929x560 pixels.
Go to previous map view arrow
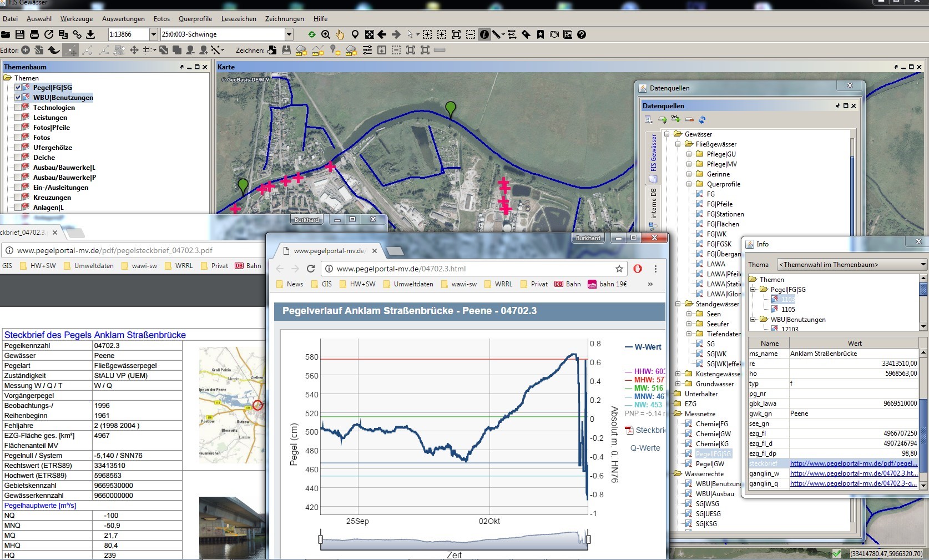click(382, 34)
